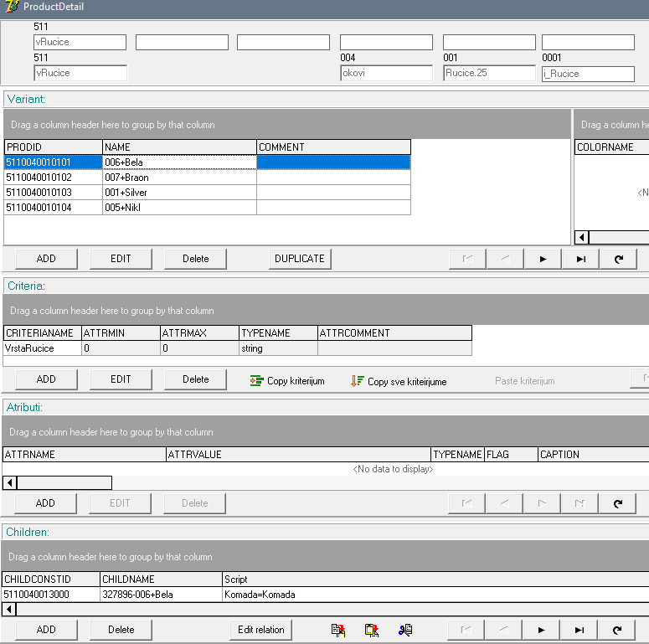
Task: Sort by PRODID column header
Action: tap(54, 147)
